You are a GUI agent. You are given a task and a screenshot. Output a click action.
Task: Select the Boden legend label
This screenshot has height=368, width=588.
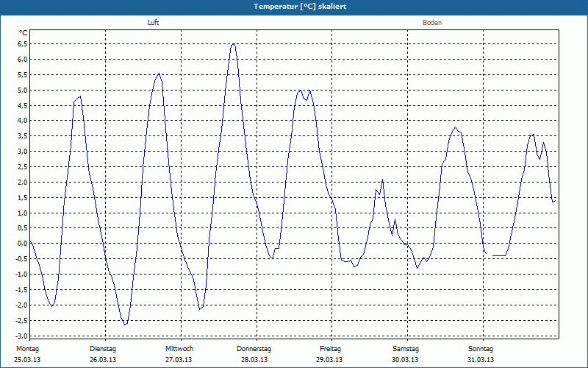tap(432, 23)
